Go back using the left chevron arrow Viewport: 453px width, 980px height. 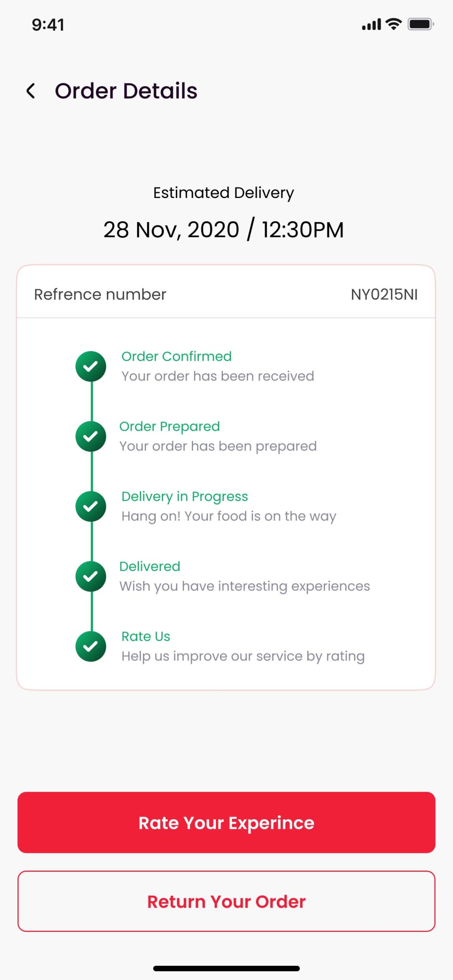click(31, 91)
